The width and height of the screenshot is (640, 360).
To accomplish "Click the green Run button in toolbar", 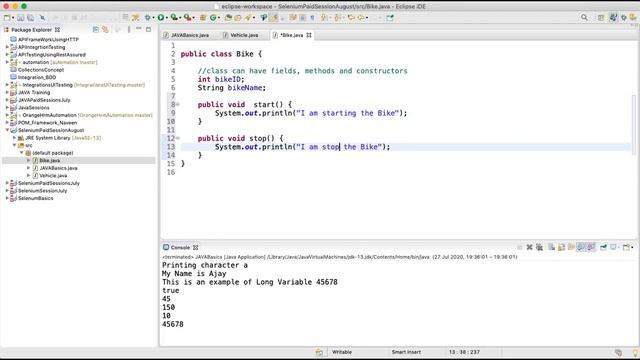I will tap(161, 18).
